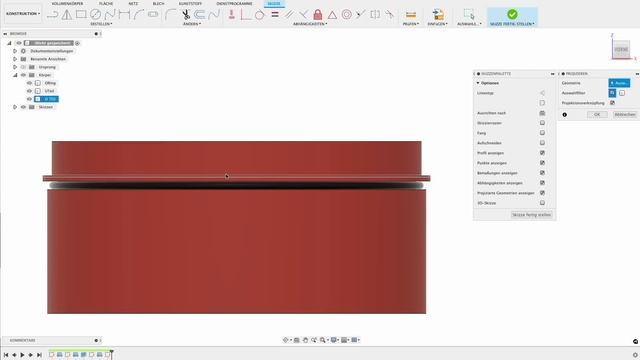This screenshot has width=640, height=360.
Task: Toggle visibility of Ursprung folder
Action: click(x=23, y=67)
